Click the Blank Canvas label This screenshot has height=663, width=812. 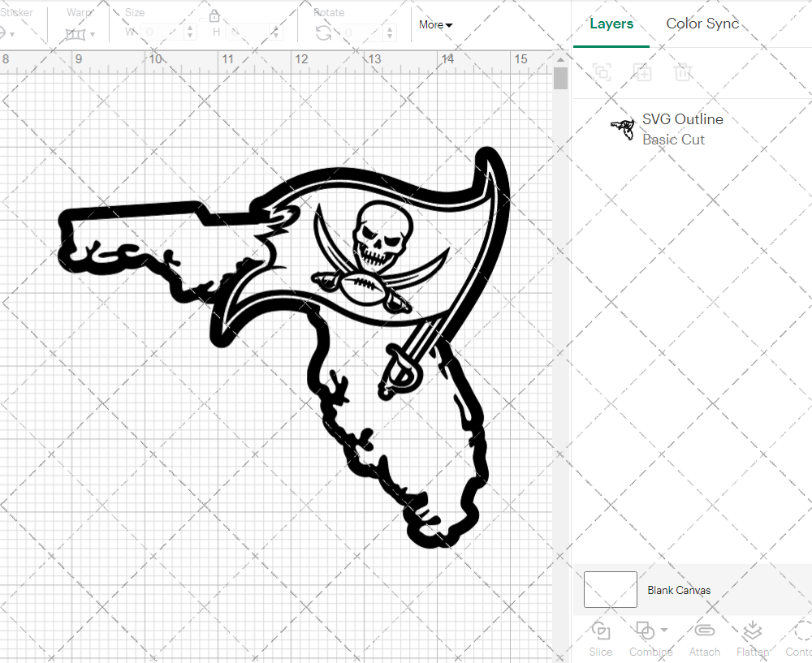pyautogui.click(x=678, y=590)
